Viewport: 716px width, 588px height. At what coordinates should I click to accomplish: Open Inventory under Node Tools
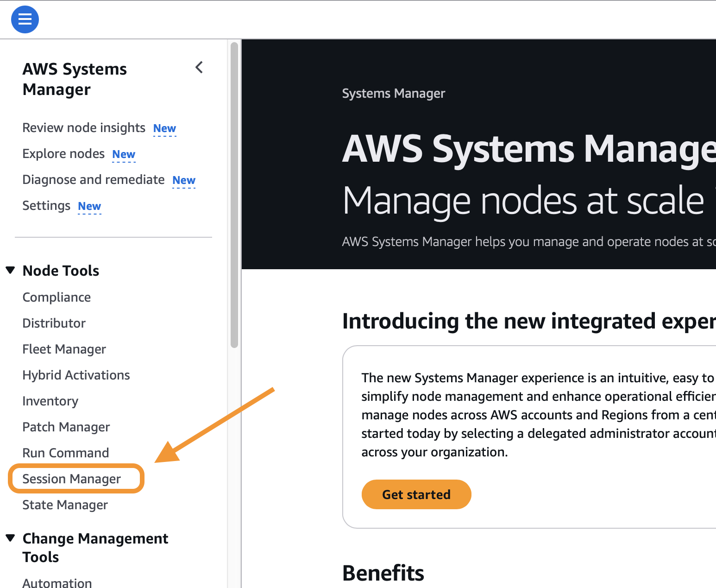(50, 401)
